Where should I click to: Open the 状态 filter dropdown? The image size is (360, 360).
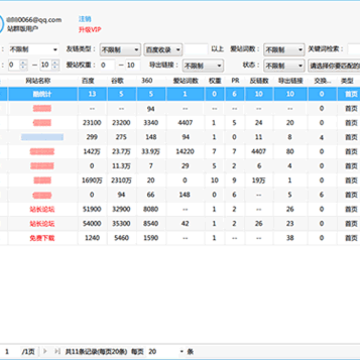click(284, 66)
